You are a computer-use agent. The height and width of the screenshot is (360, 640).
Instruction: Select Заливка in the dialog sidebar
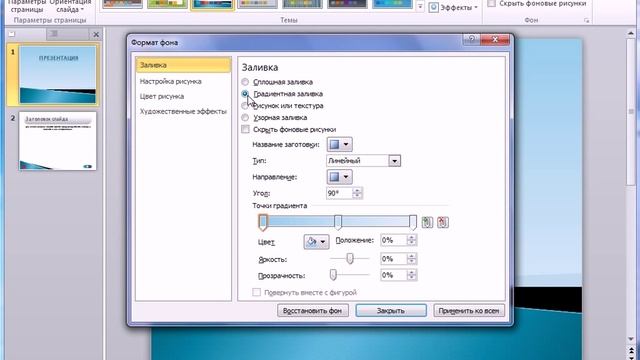pyautogui.click(x=183, y=65)
